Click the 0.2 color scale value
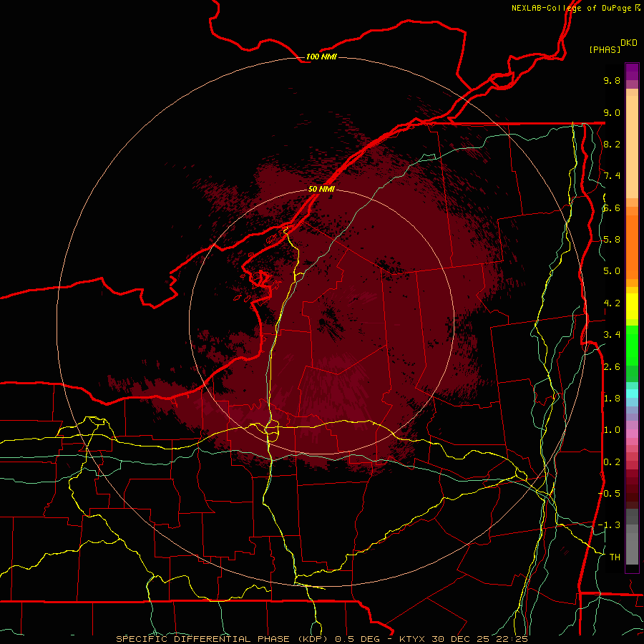 (612, 462)
